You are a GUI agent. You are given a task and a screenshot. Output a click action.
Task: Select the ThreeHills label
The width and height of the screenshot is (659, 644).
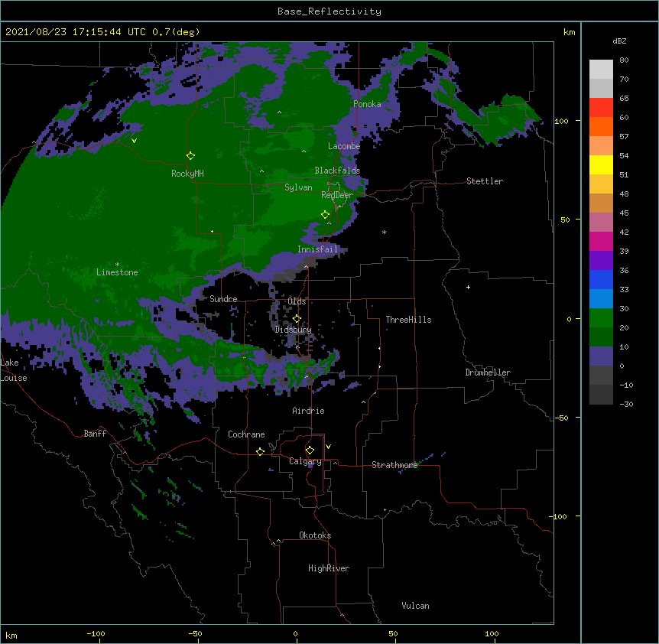tap(408, 320)
